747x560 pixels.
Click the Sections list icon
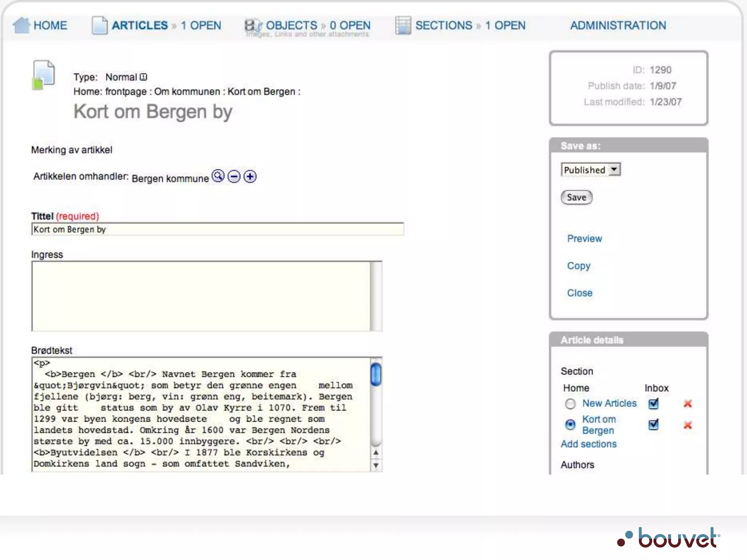click(403, 26)
